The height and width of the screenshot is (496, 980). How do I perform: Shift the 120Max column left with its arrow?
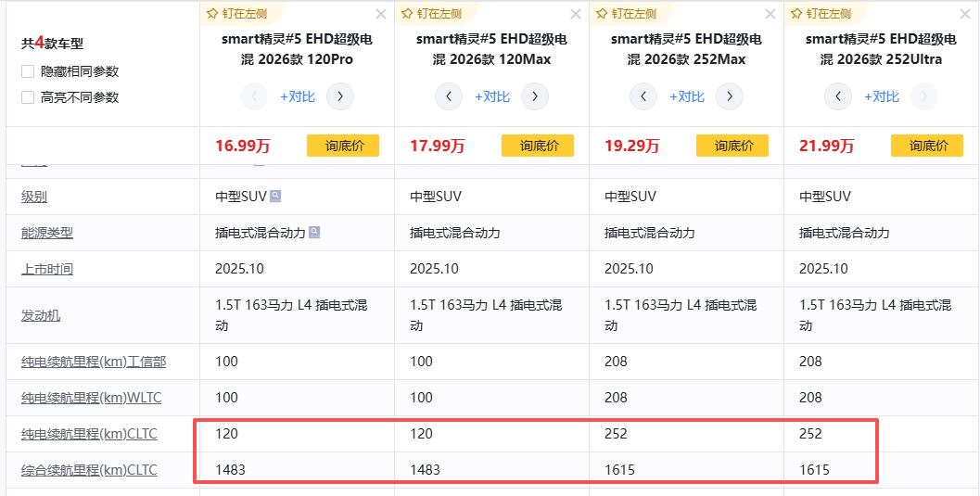pyautogui.click(x=449, y=96)
